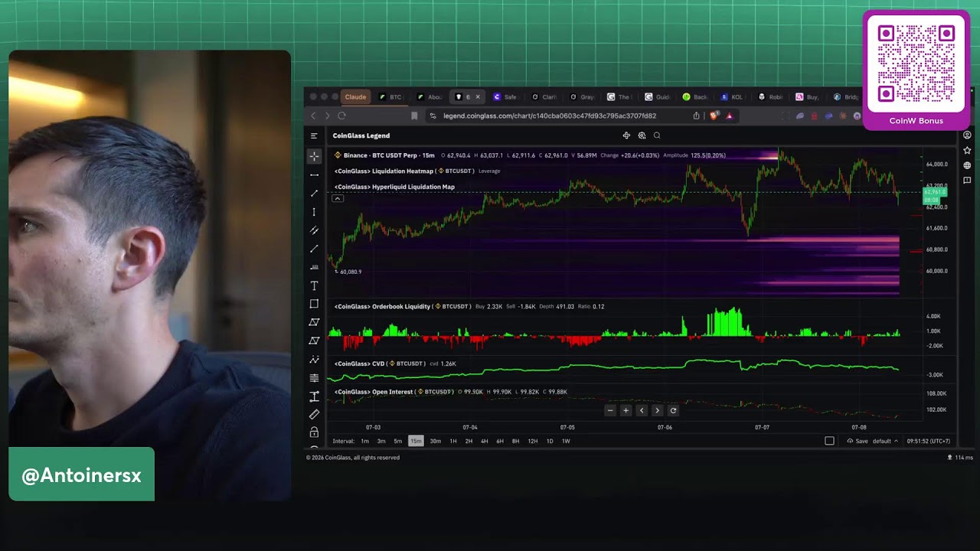Select the 6H interval

500,441
